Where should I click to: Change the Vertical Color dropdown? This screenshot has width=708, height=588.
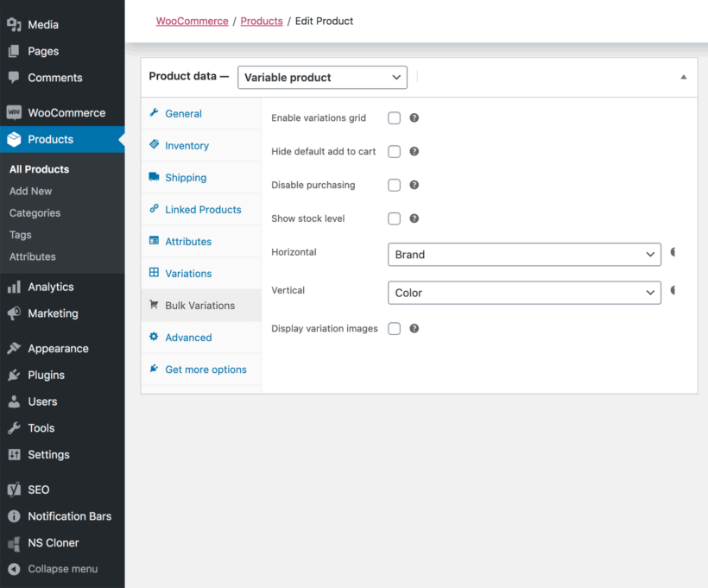pyautogui.click(x=524, y=292)
